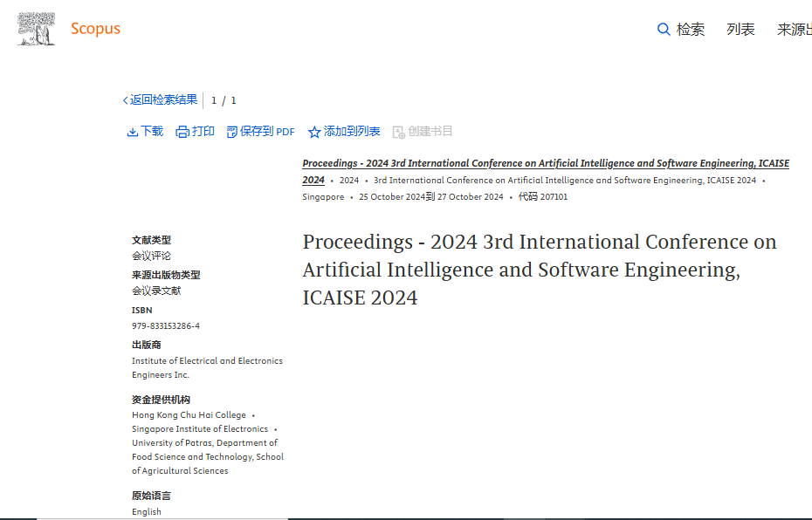Screen dimensions: 812x520
Task: Click conference code 代码 207101
Action: (543, 196)
